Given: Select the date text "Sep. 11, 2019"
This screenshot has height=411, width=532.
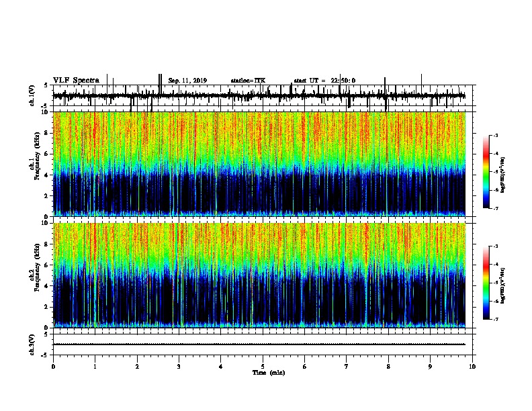Looking at the screenshot, I should [x=187, y=81].
